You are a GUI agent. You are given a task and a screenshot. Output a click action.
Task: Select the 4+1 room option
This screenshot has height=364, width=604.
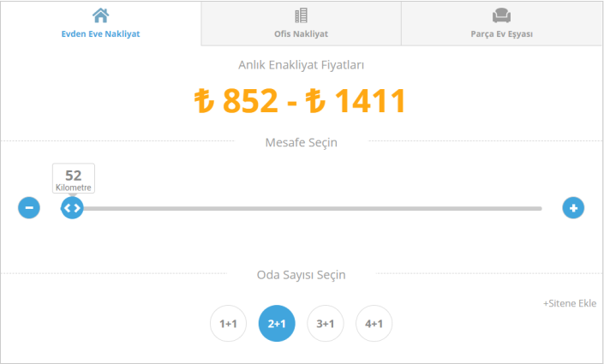coord(374,324)
